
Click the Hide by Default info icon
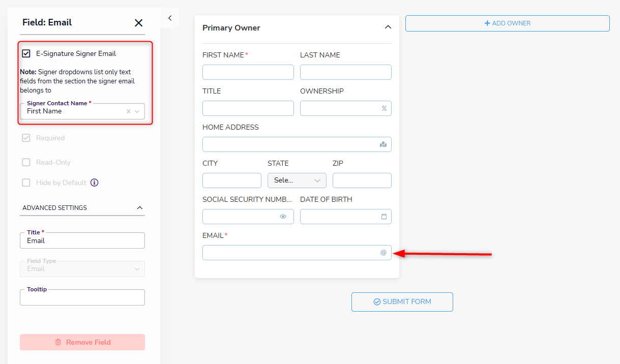pyautogui.click(x=94, y=183)
